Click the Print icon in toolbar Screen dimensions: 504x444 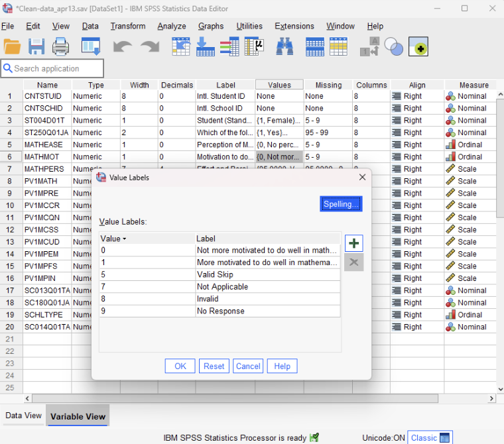click(60, 46)
